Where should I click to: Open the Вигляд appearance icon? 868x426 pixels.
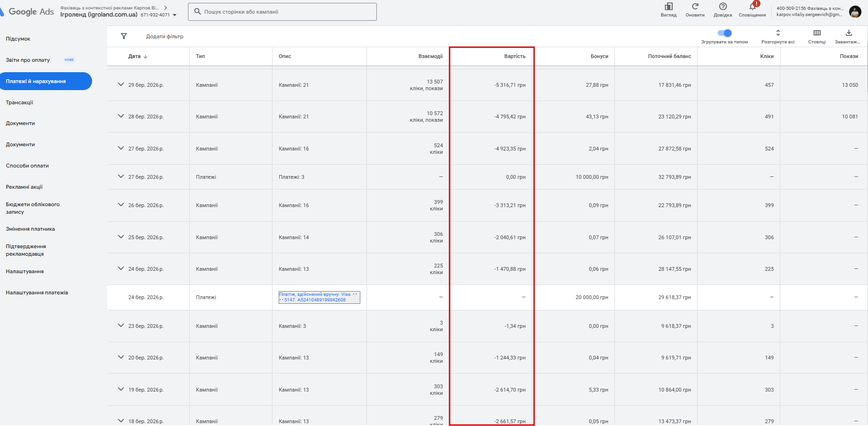pyautogui.click(x=668, y=7)
